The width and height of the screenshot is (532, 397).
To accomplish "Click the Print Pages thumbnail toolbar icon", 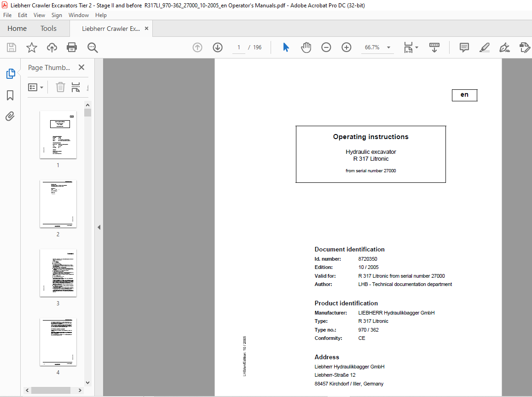I will coord(75,88).
